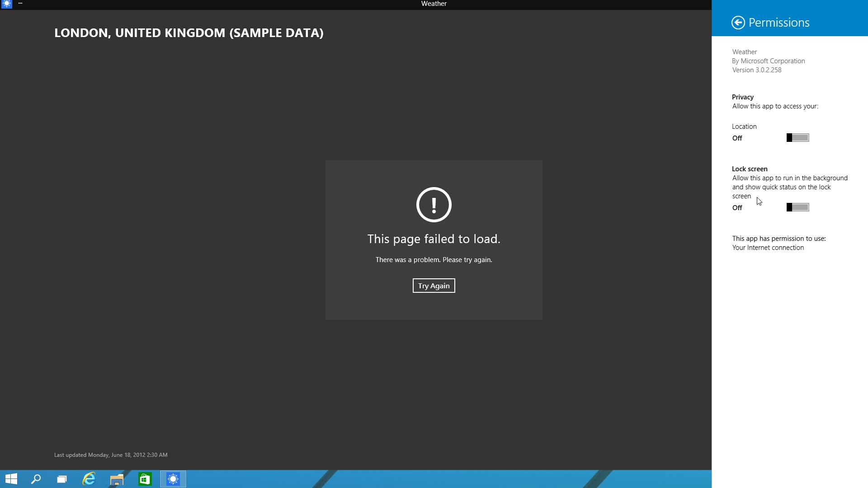
Task: Click the Try Again button
Action: tap(434, 286)
